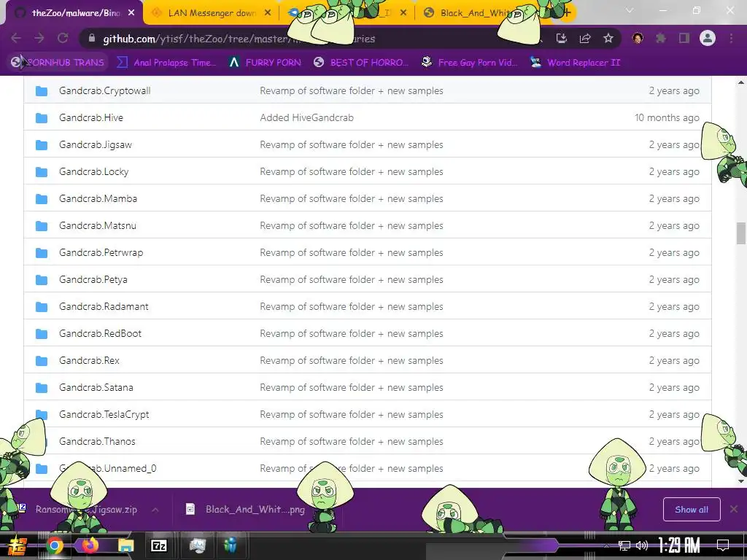
Task: Click '2 years ago' for Gandcrab.Mamba
Action: click(x=674, y=198)
